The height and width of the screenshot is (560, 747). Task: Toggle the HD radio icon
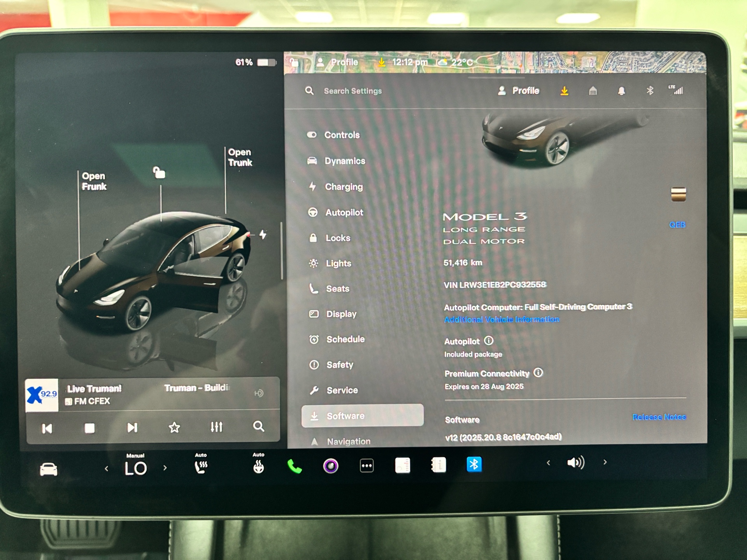point(259,393)
